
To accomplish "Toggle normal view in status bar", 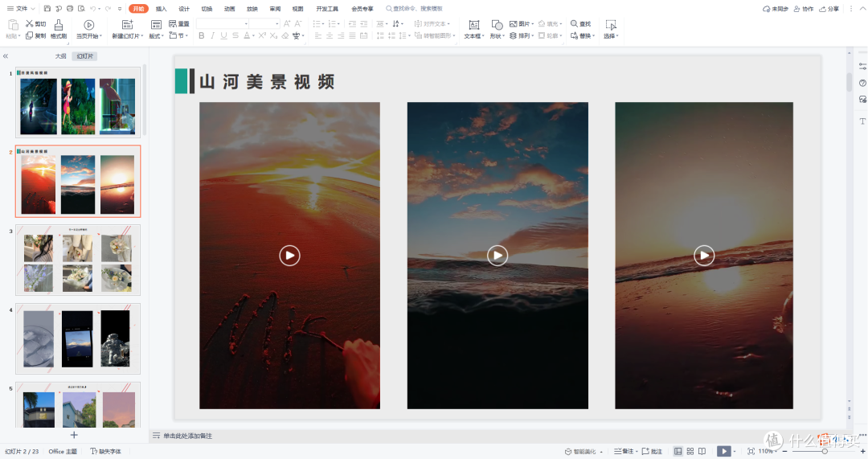I will click(678, 451).
